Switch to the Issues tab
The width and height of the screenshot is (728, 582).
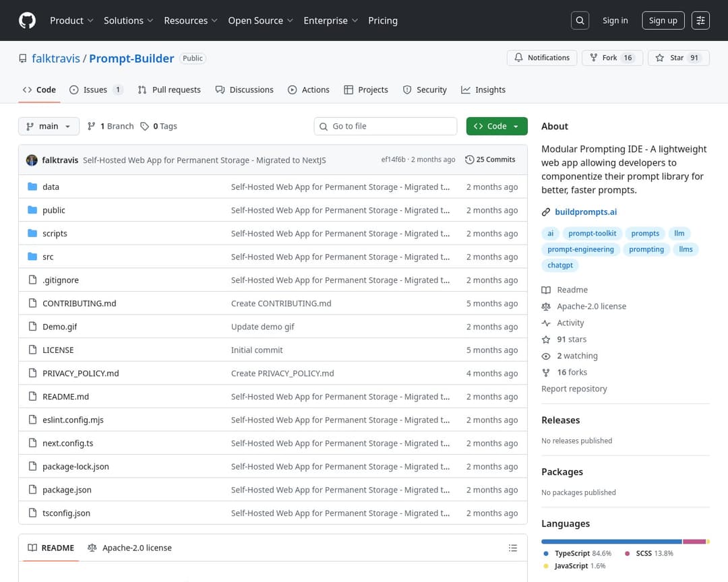(95, 90)
